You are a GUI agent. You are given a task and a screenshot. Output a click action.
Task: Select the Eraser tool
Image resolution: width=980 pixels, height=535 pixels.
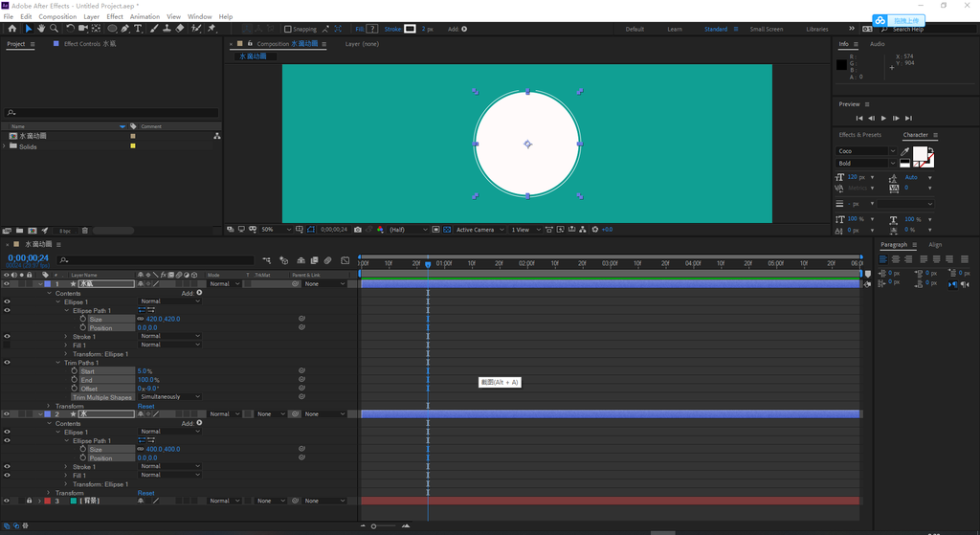coord(180,29)
